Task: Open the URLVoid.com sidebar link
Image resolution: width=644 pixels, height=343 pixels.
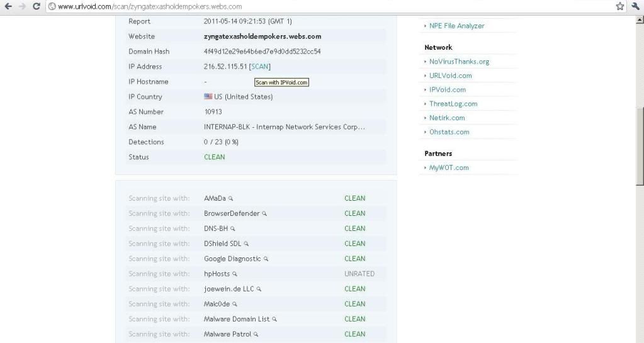Action: pyautogui.click(x=451, y=76)
